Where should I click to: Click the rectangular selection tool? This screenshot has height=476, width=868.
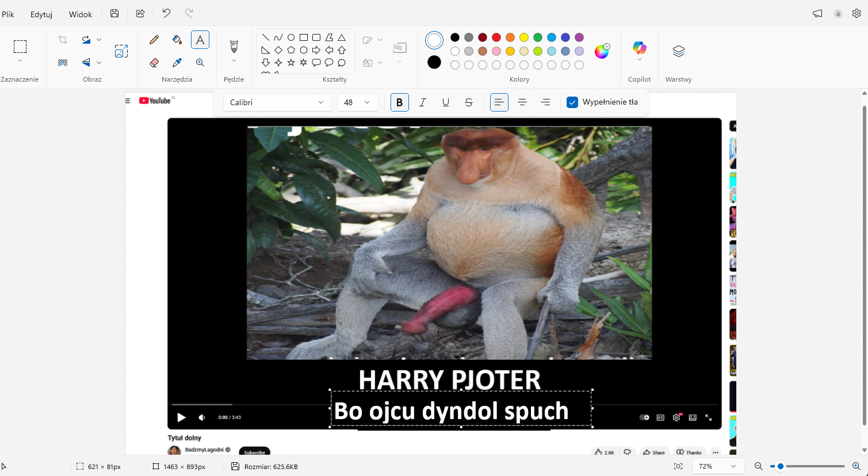(20, 47)
